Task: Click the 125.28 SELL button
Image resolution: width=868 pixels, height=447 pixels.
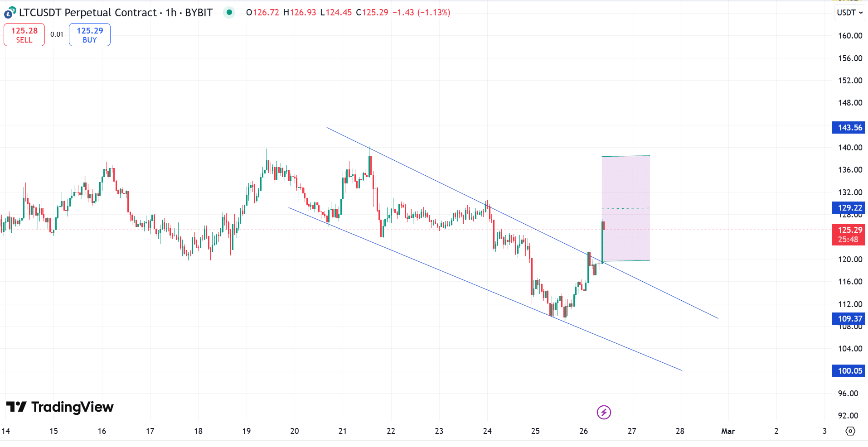Action: pos(24,35)
